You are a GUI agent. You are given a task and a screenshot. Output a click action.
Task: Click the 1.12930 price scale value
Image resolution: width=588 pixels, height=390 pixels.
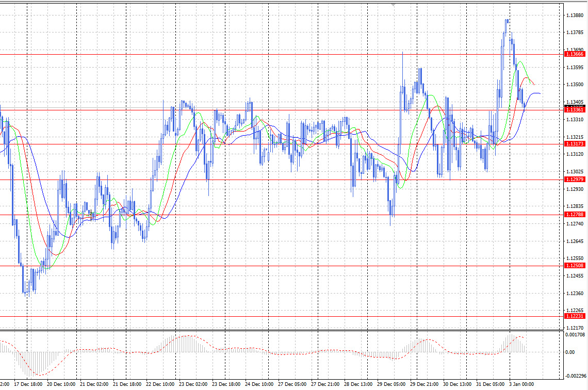click(x=575, y=189)
